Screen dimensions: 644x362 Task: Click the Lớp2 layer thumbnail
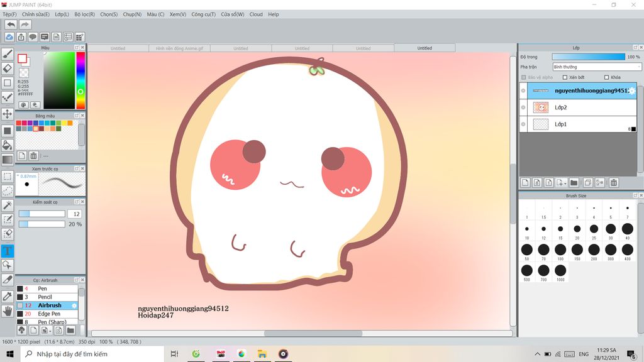click(540, 107)
